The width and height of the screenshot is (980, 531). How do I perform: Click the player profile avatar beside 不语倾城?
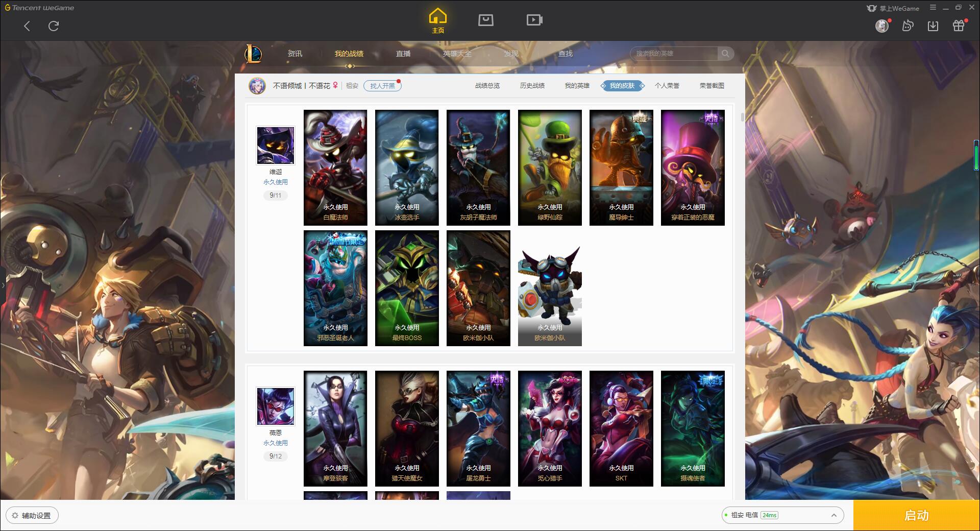point(257,86)
